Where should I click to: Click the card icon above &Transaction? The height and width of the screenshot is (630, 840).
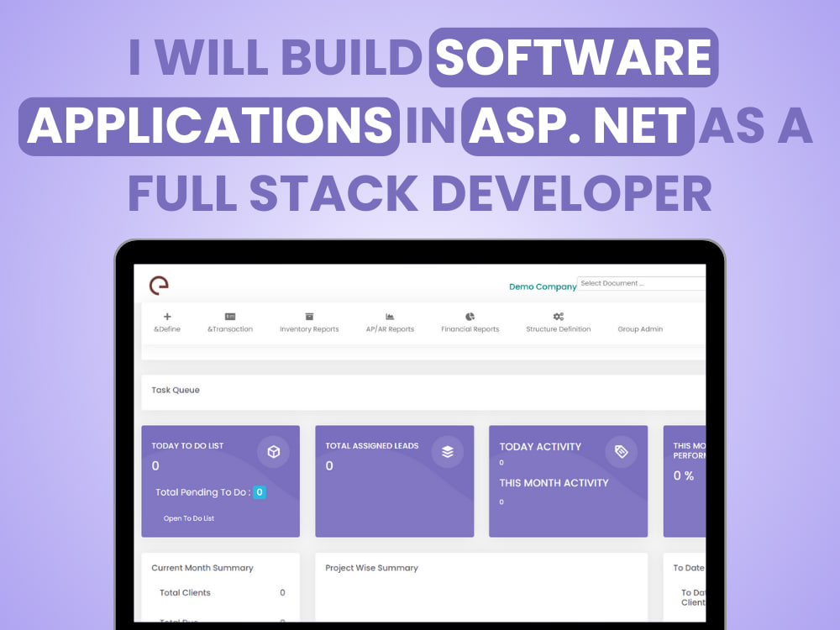point(230,317)
